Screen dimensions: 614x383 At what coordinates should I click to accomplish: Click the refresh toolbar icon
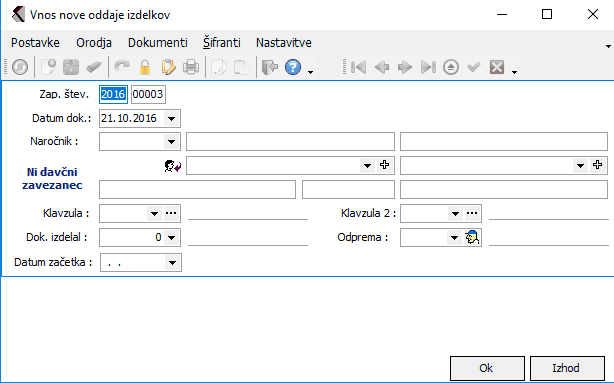click(x=20, y=67)
